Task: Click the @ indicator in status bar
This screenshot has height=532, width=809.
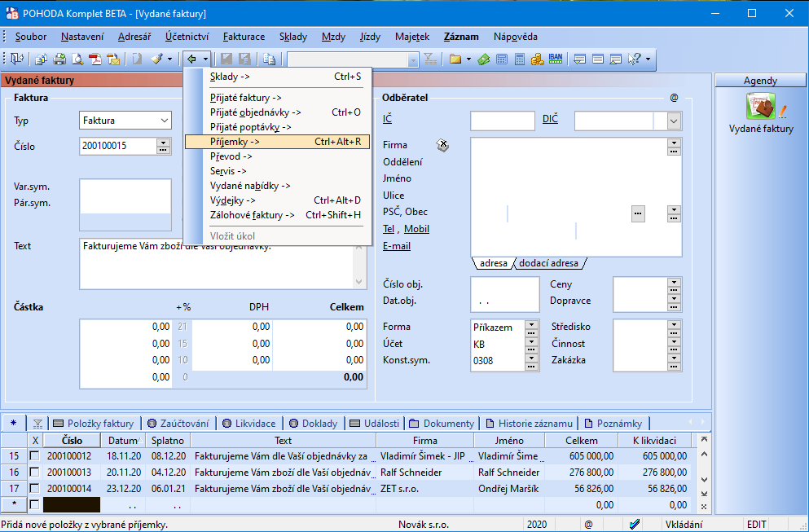Action: coord(589,525)
